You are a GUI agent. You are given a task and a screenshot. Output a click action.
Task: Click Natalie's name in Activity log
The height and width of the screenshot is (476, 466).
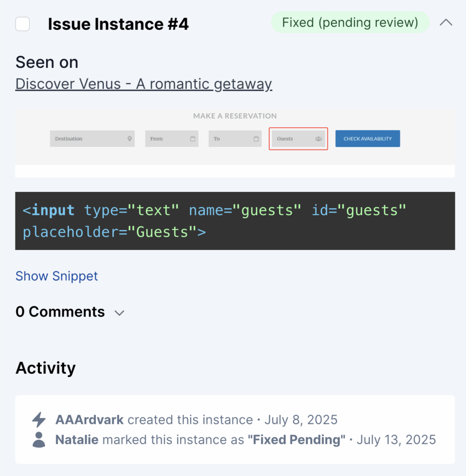[77, 439]
